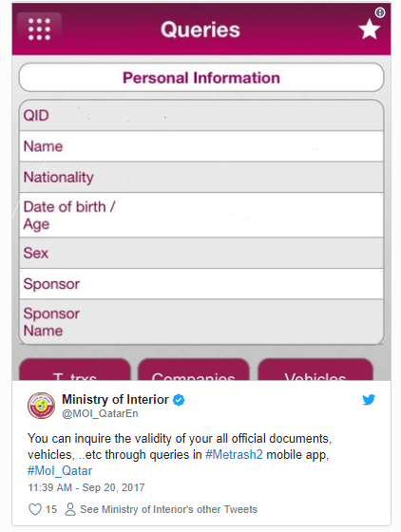Click the person icon near other Tweets
Viewport: 401px width, 532px height.
coord(70,509)
